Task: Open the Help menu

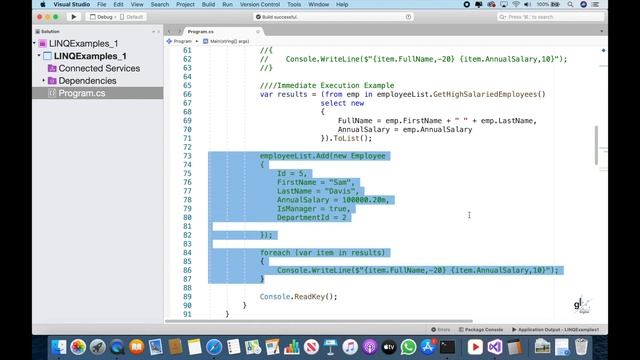Action: (342, 4)
